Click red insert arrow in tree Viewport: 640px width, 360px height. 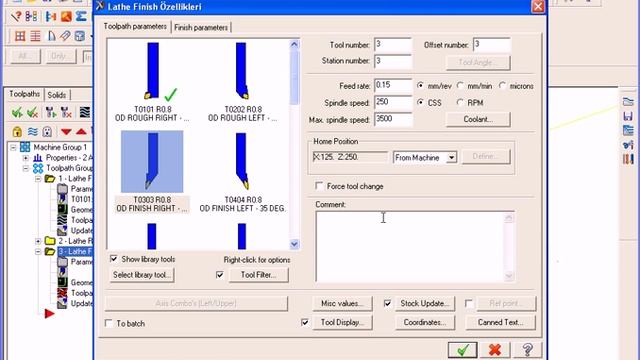click(49, 313)
